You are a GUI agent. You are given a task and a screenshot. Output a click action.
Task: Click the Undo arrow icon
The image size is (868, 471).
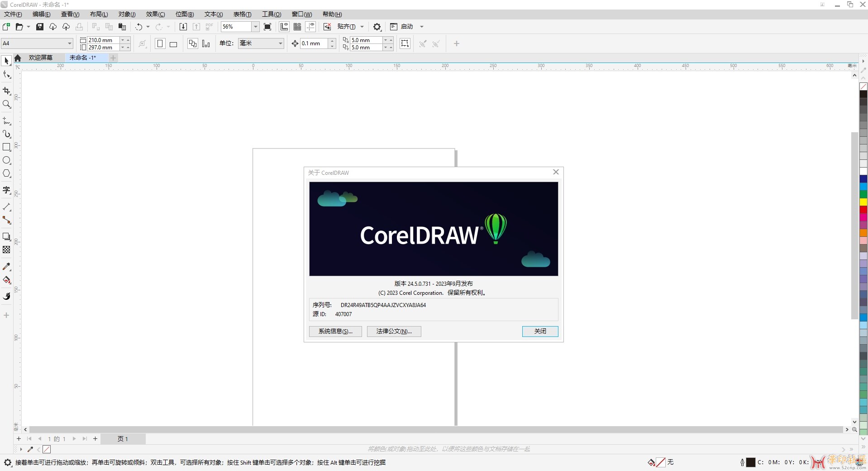pos(138,27)
